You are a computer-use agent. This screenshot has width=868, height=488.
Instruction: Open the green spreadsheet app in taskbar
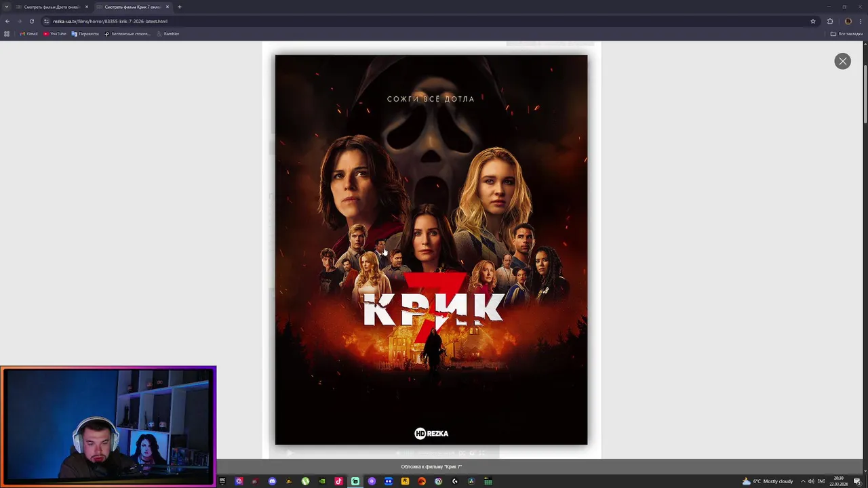[488, 481]
